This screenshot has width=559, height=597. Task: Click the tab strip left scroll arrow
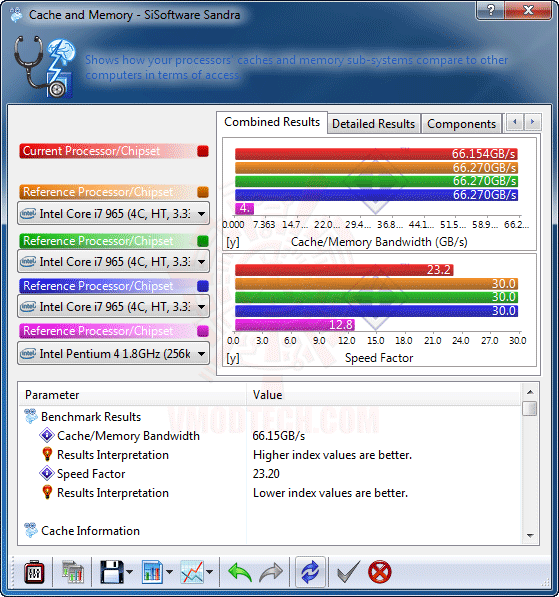click(515, 122)
